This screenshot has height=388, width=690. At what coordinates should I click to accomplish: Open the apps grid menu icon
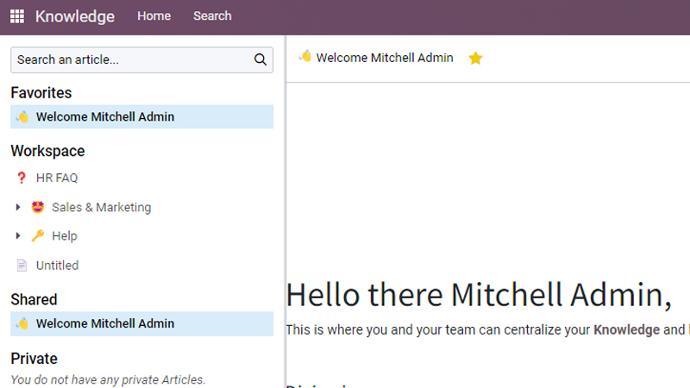tap(17, 16)
